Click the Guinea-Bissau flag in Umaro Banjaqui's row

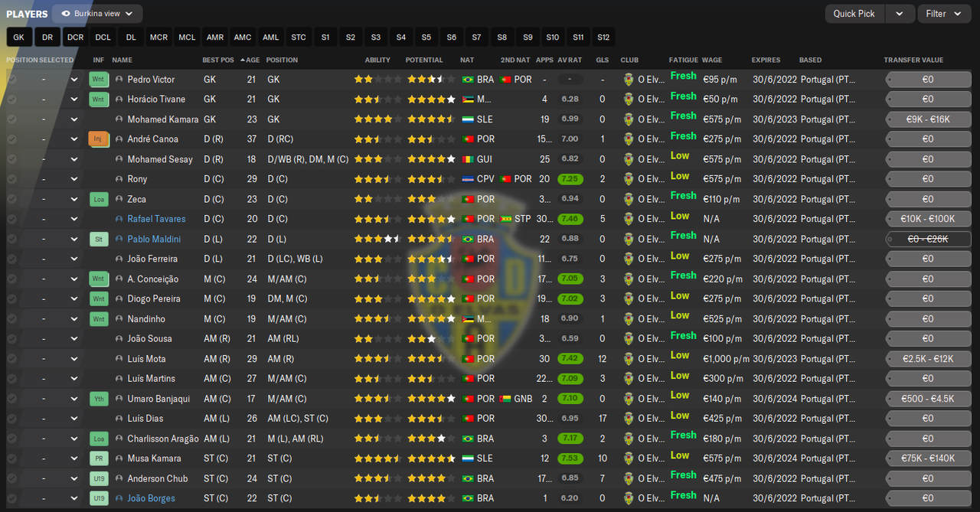pyautogui.click(x=505, y=399)
